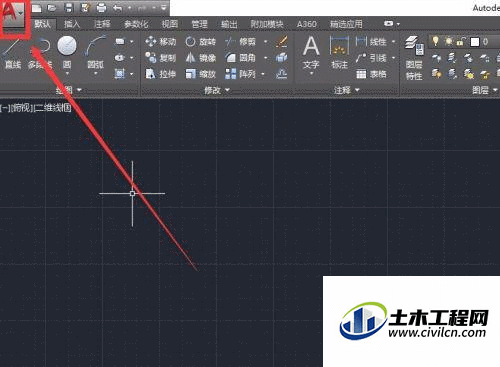
Task: Click the 线性 (Linear) dimension button
Action: pyautogui.click(x=371, y=42)
